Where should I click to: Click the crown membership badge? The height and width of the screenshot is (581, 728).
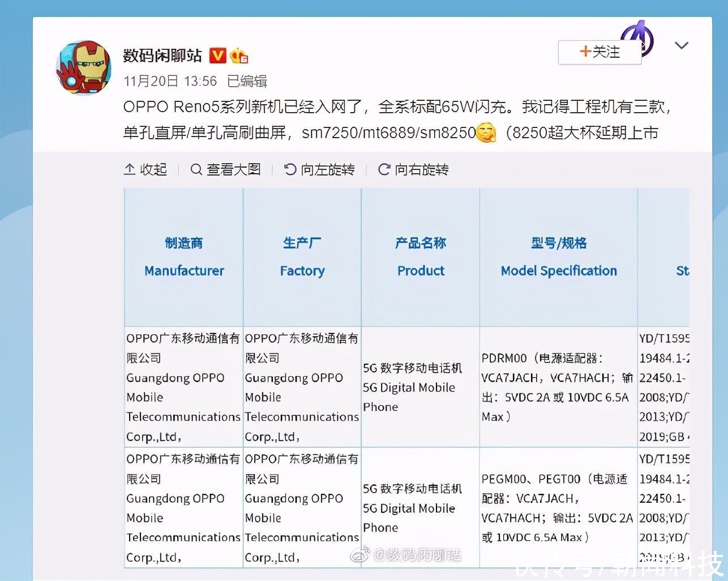coord(239,56)
